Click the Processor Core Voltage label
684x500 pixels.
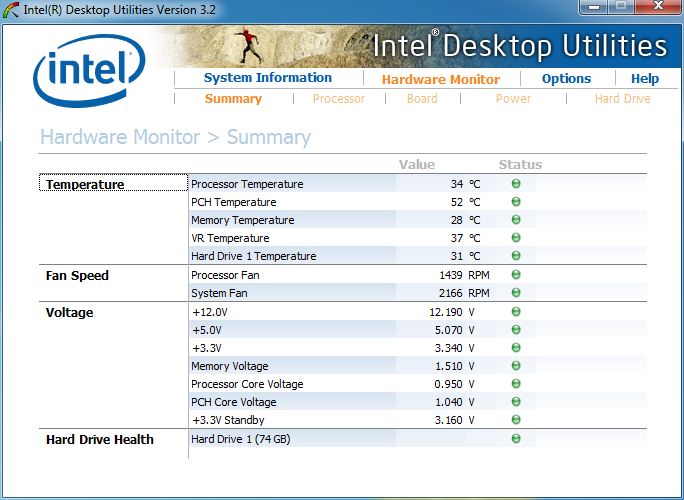pos(247,384)
